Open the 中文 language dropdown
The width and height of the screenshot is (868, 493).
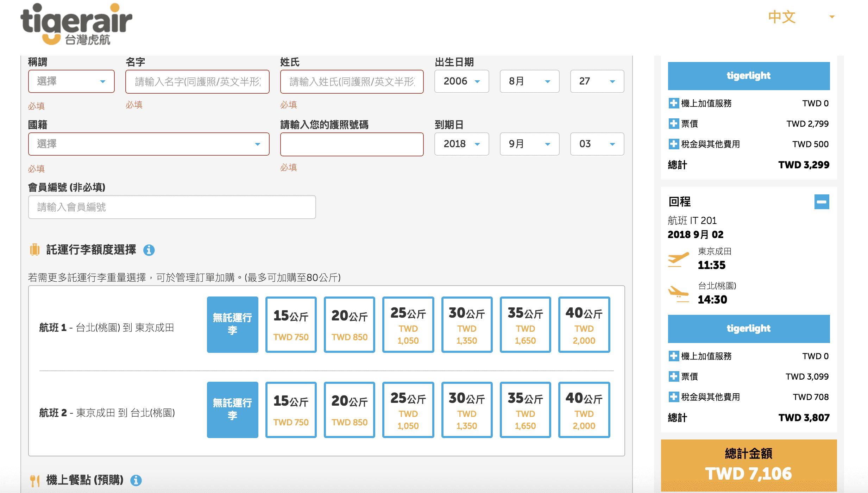click(x=801, y=17)
